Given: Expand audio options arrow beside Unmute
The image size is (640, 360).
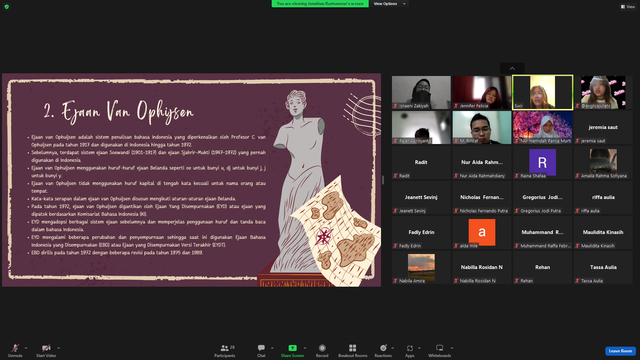Looking at the screenshot, I should click(x=26, y=348).
